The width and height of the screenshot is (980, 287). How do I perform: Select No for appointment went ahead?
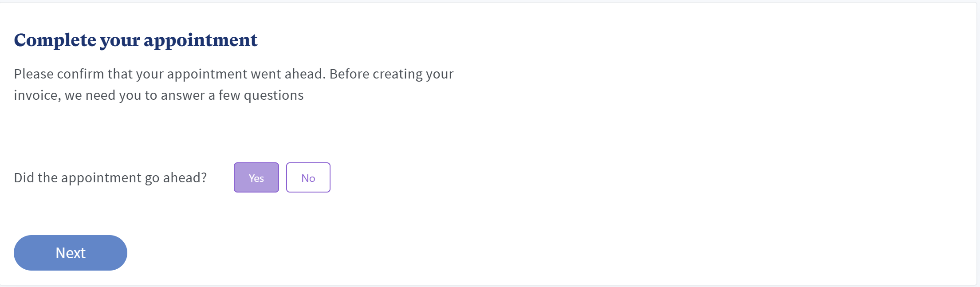coord(308,177)
